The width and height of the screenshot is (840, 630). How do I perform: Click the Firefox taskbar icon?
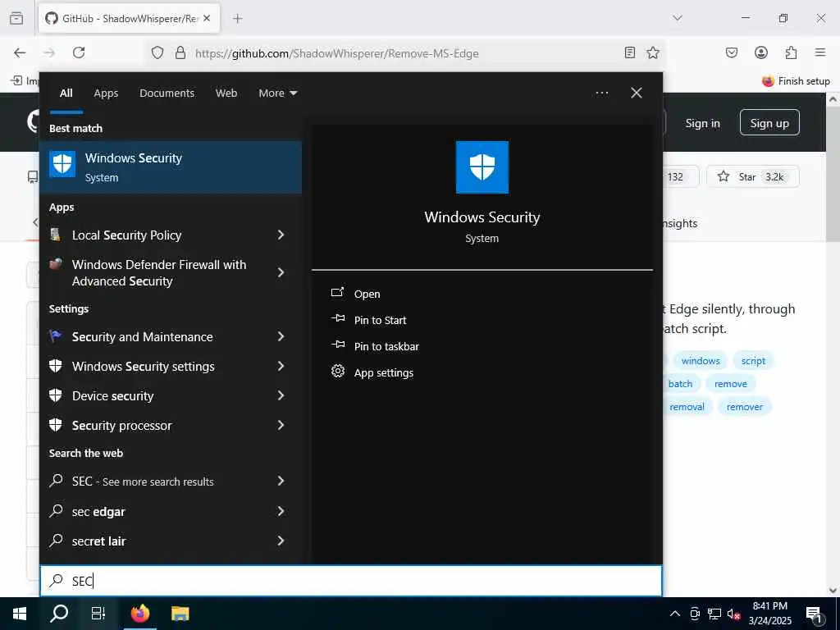coord(140,614)
